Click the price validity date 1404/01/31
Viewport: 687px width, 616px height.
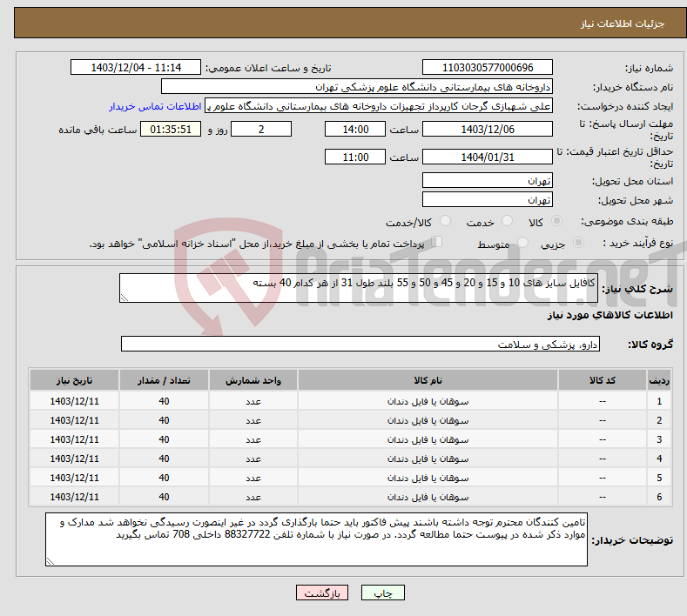tap(488, 157)
